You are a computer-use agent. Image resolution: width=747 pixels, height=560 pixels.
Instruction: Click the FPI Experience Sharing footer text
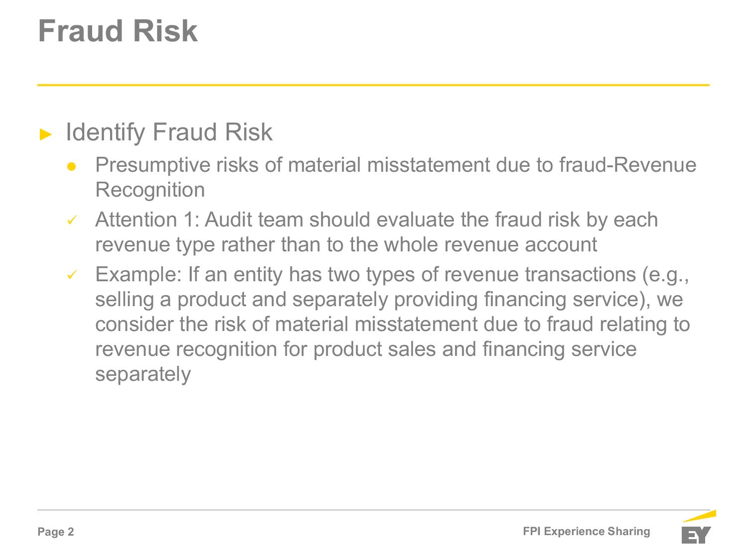(x=587, y=531)
